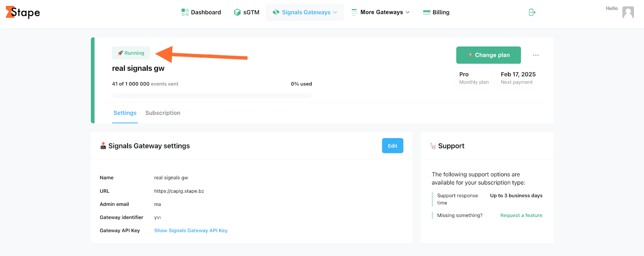Click the Stape logo
The width and height of the screenshot is (644, 256).
click(23, 12)
